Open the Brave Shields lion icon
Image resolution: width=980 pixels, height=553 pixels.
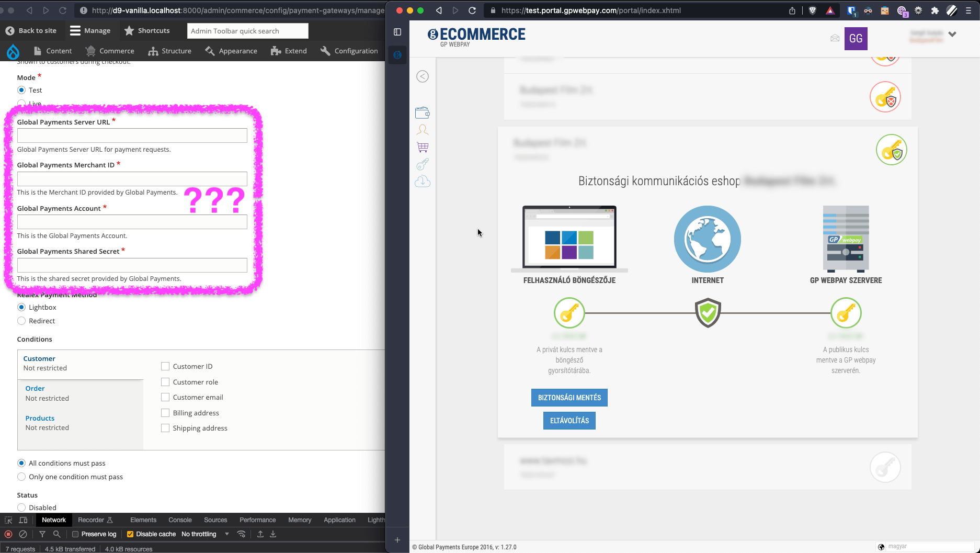pyautogui.click(x=813, y=10)
